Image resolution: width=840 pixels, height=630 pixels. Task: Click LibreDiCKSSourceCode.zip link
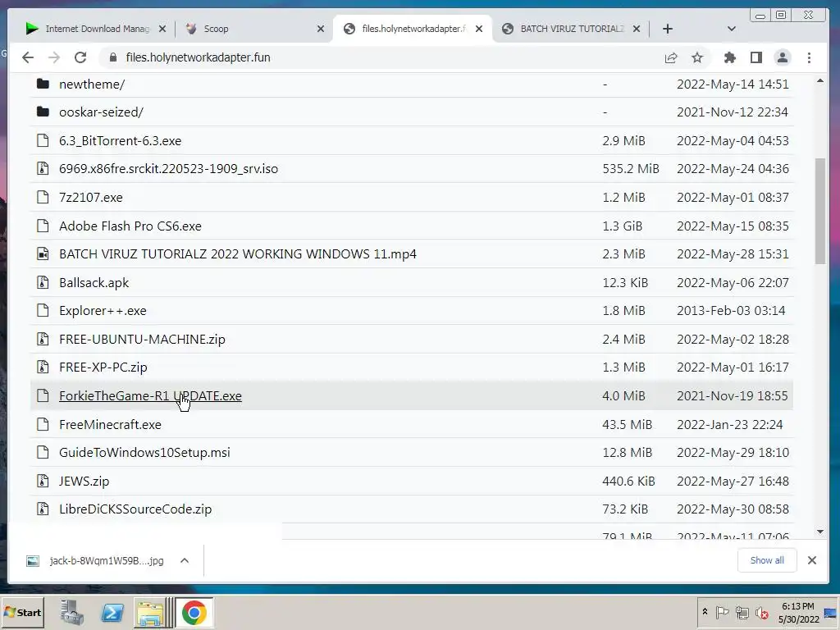pyautogui.click(x=135, y=509)
